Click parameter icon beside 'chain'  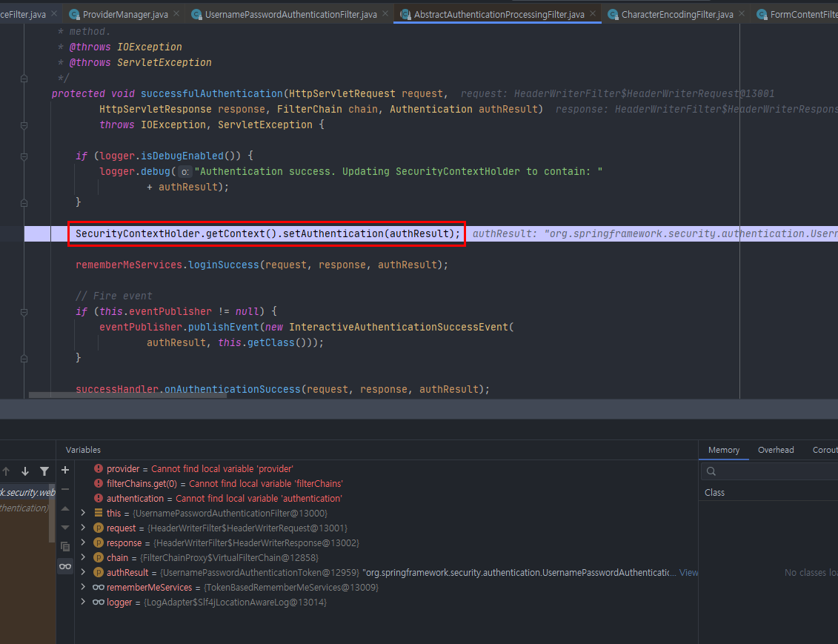pos(99,557)
